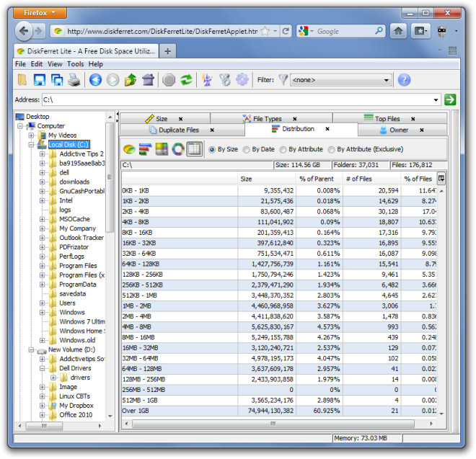Select the By Attribute radio button
The width and height of the screenshot is (476, 459).
283,150
